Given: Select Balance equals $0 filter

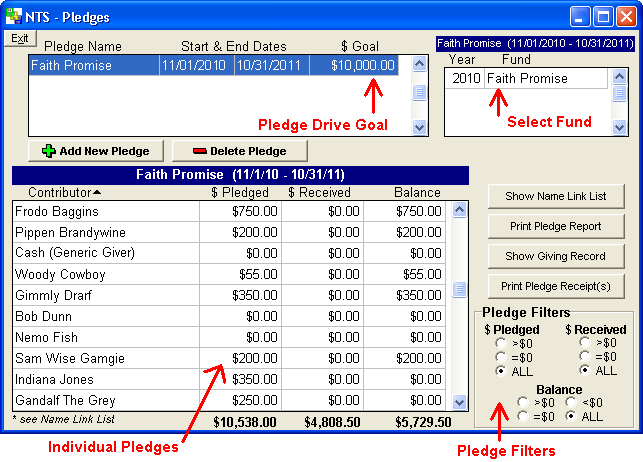Looking at the screenshot, I should tap(523, 416).
